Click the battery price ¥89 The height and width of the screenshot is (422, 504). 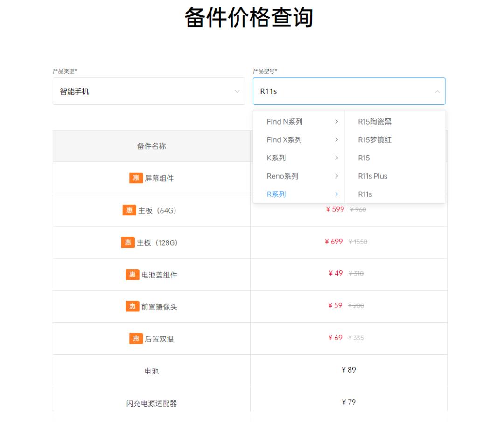[349, 370]
